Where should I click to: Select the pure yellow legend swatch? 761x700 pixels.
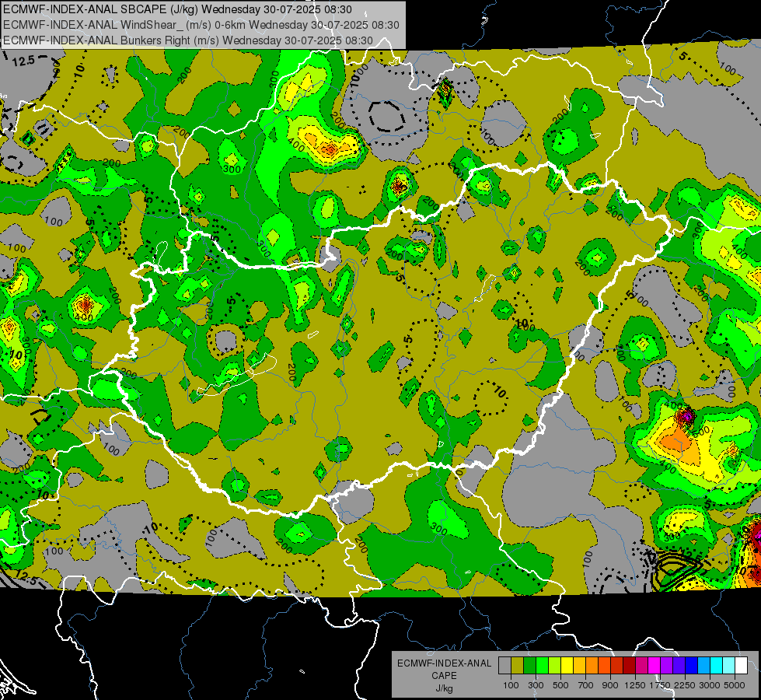(567, 666)
